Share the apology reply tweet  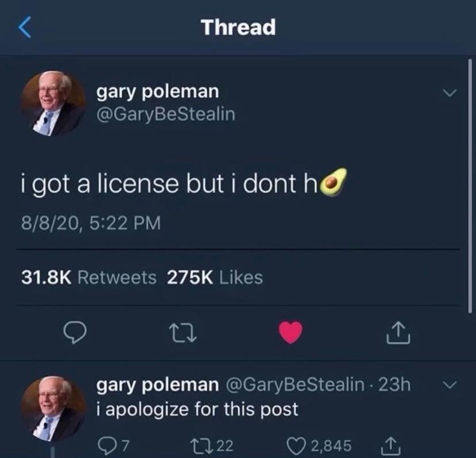point(391,446)
